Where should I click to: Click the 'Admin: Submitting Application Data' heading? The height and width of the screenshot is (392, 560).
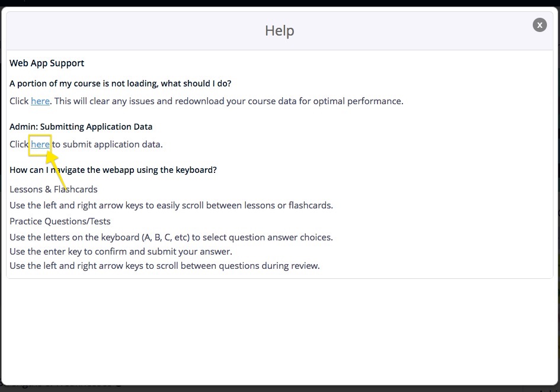(x=81, y=127)
